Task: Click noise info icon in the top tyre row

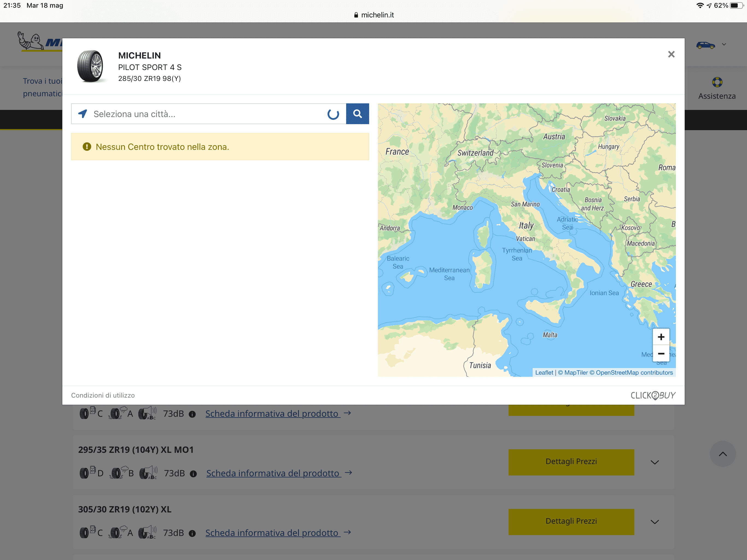Action: pyautogui.click(x=192, y=414)
